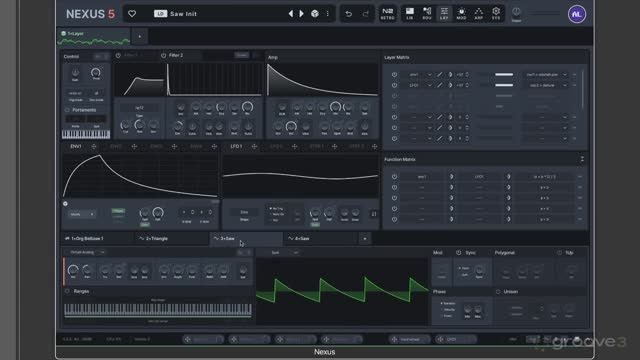
Task: Open the ARP arpeggiator page
Action: pyautogui.click(x=479, y=13)
